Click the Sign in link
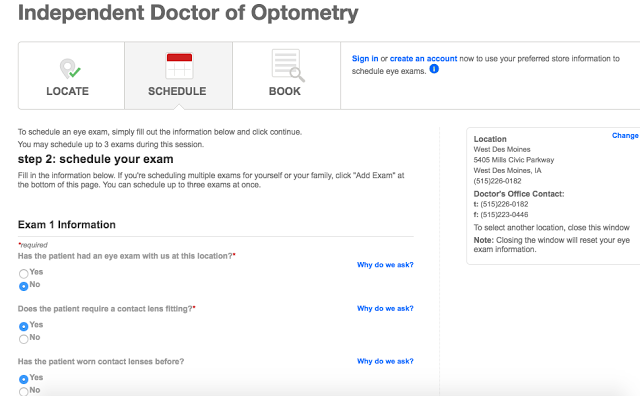The image size is (640, 396). click(365, 59)
